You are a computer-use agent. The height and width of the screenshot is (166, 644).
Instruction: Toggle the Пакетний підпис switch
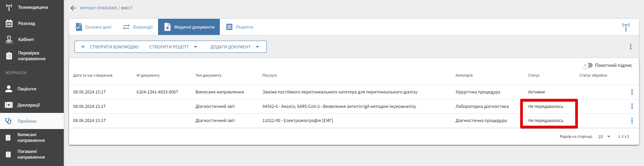(x=588, y=65)
